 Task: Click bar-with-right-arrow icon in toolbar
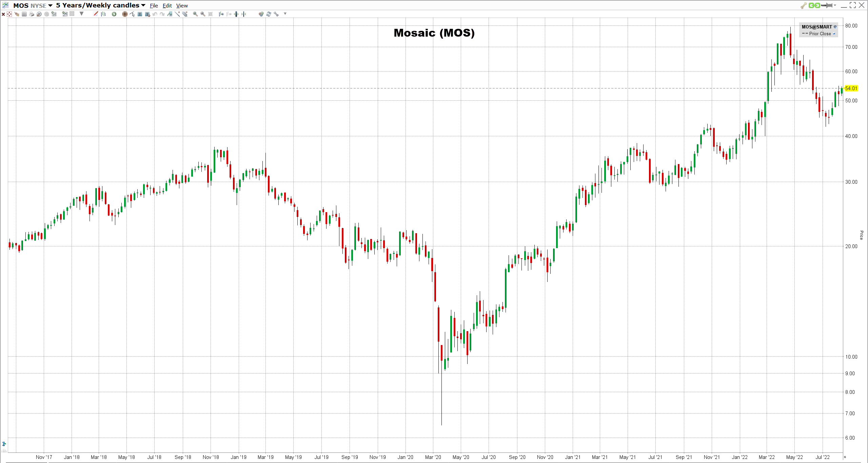click(221, 14)
